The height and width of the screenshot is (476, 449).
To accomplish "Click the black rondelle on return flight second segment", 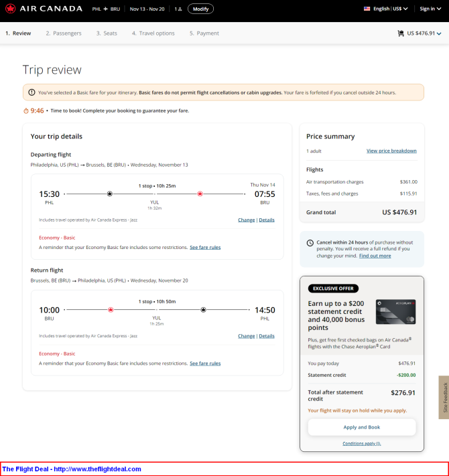I will point(203,310).
